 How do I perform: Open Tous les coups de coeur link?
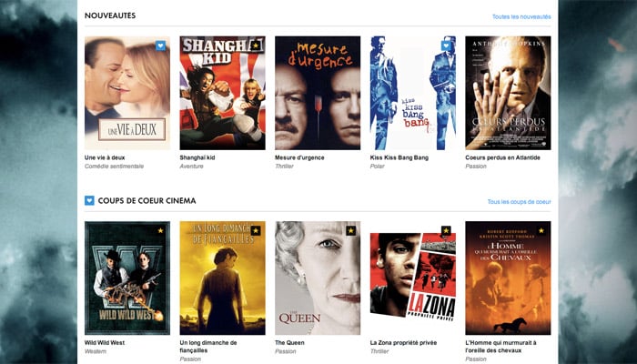(x=520, y=202)
